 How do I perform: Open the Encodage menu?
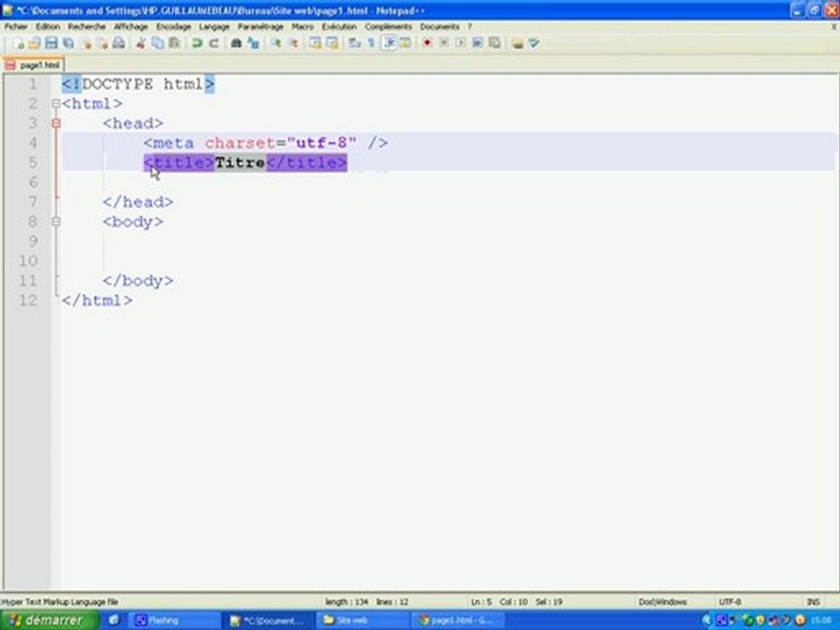(173, 26)
